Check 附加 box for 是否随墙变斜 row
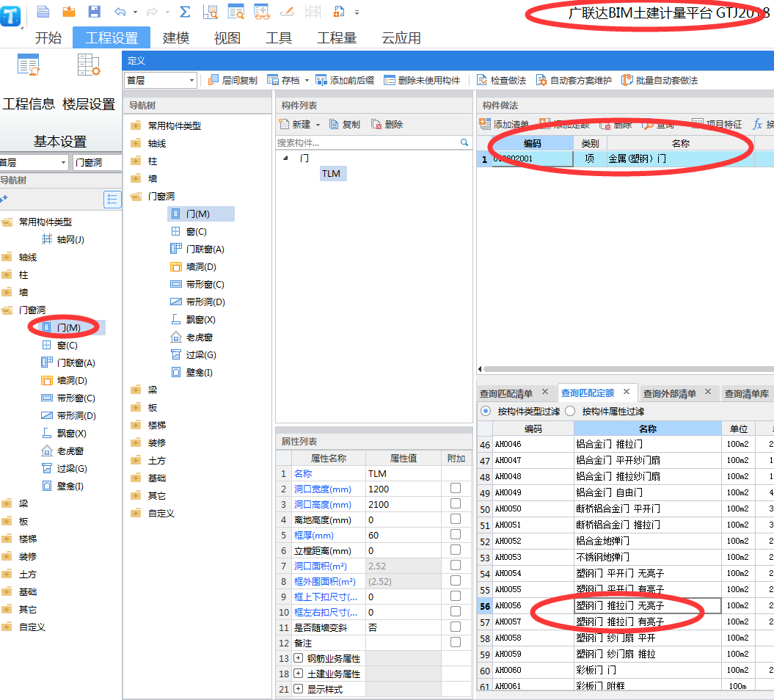Screen dimensions: 774x700 pos(456,627)
